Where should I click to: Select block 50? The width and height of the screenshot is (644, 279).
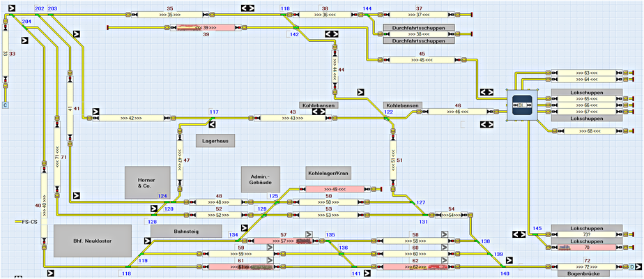click(328, 202)
